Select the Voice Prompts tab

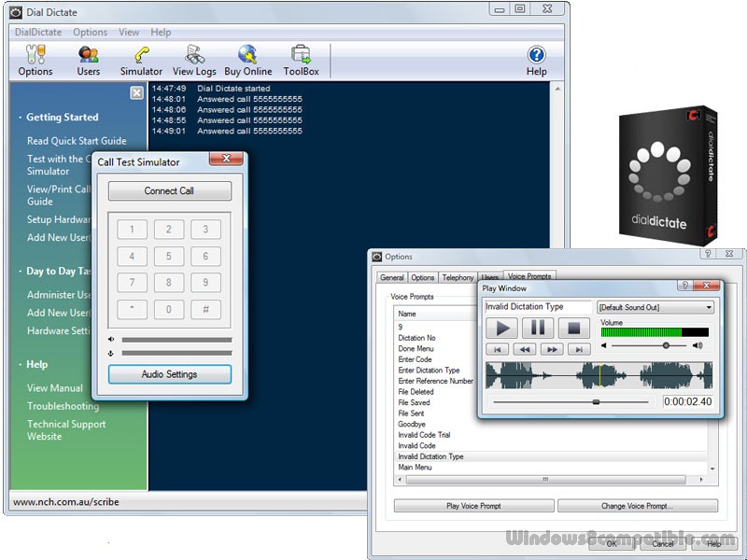click(529, 276)
